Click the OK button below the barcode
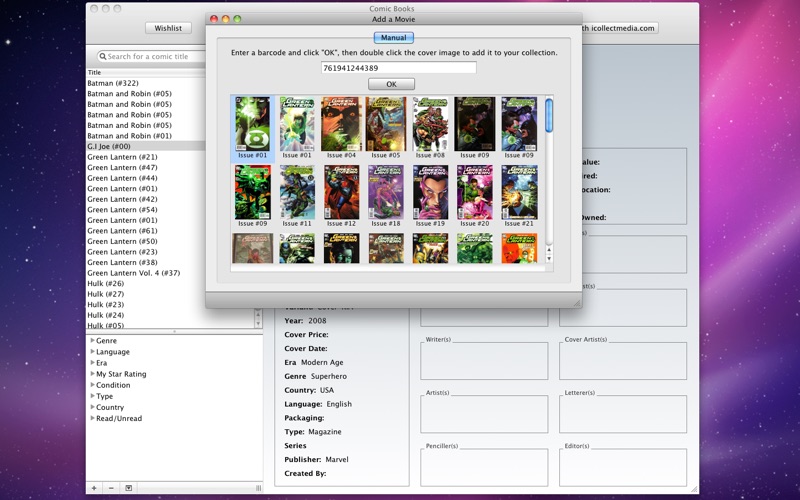 tap(391, 84)
